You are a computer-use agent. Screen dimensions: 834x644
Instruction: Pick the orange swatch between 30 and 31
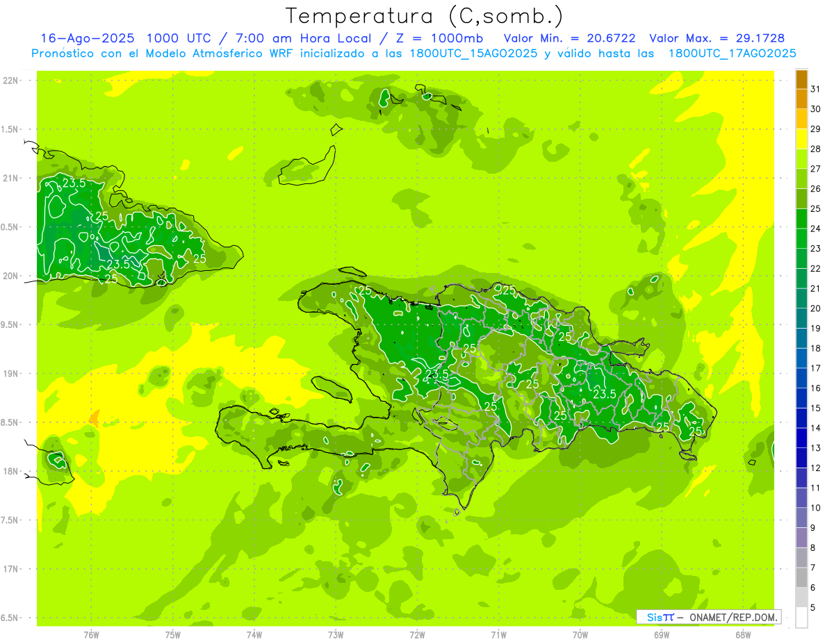point(801,99)
